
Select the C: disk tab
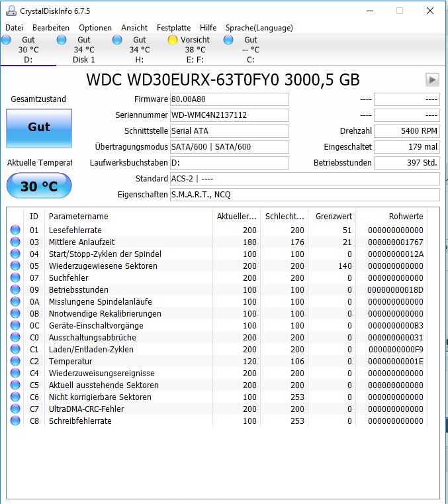click(x=251, y=50)
